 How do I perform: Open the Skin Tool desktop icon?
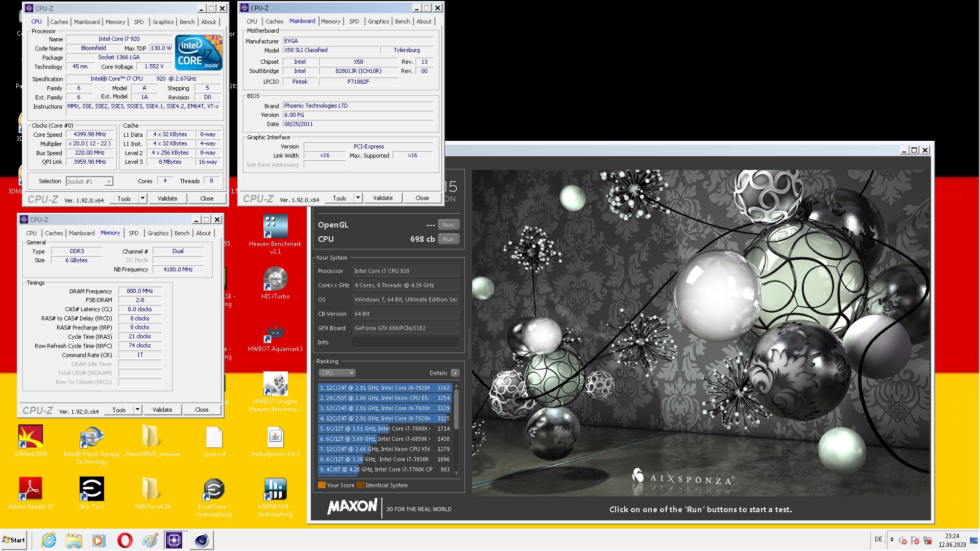[x=91, y=493]
